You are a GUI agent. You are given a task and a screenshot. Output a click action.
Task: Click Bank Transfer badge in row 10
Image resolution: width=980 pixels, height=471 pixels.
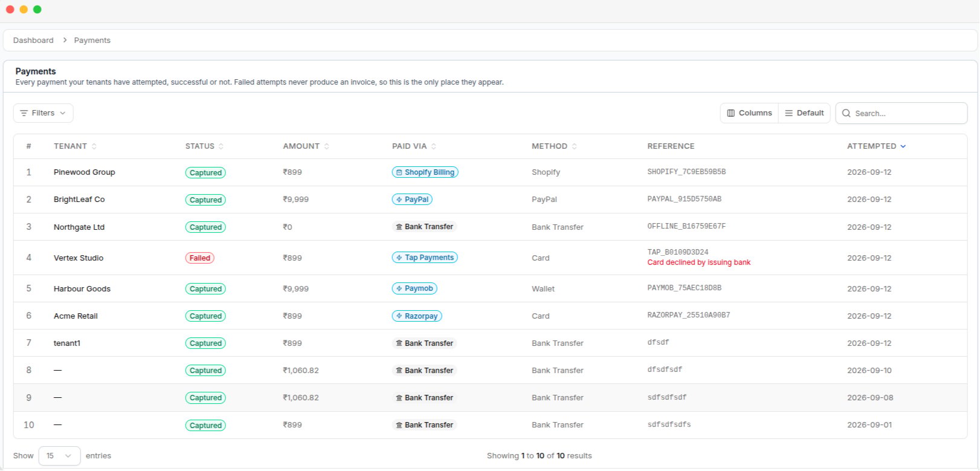click(x=424, y=425)
